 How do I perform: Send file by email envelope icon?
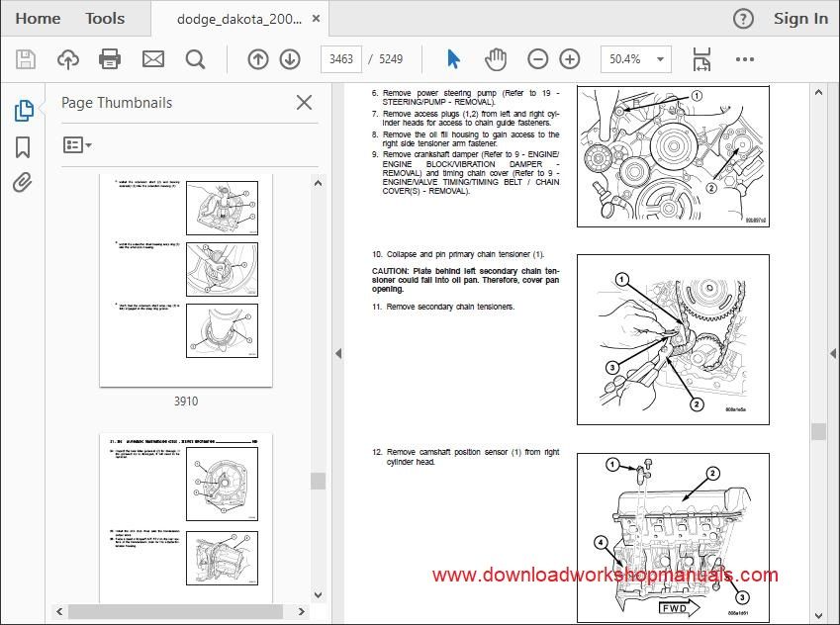pos(153,59)
